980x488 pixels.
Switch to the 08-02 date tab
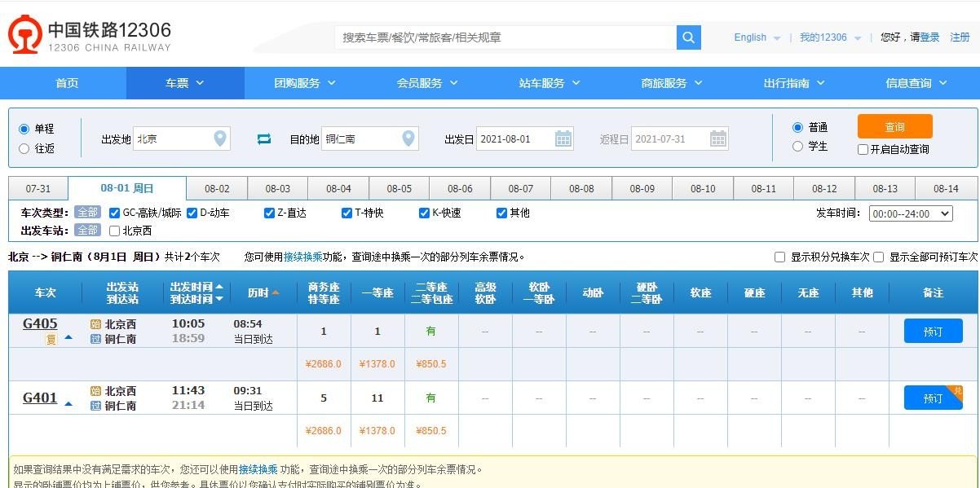[217, 187]
